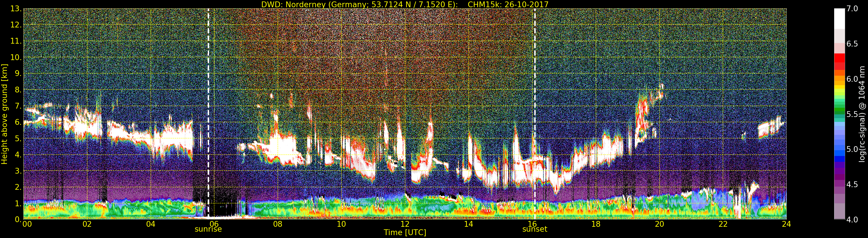Click the colorbar tick label '5.5'
This screenshot has width=868, height=238.
tap(852, 114)
